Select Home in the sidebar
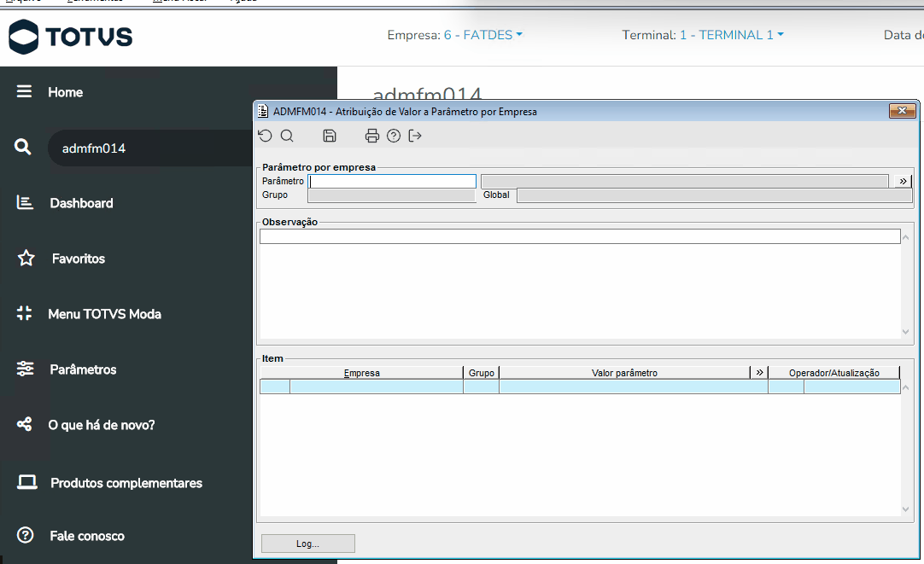Image resolution: width=924 pixels, height=564 pixels. point(66,92)
